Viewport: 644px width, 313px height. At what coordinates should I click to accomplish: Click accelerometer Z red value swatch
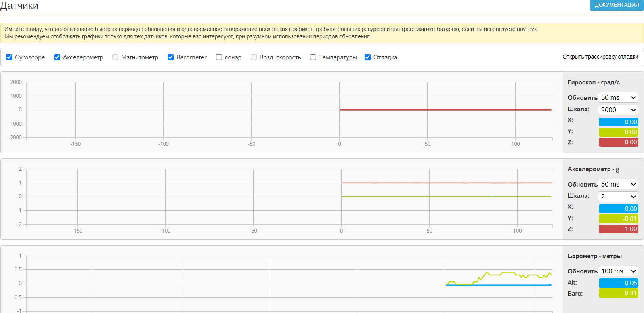[618, 229]
